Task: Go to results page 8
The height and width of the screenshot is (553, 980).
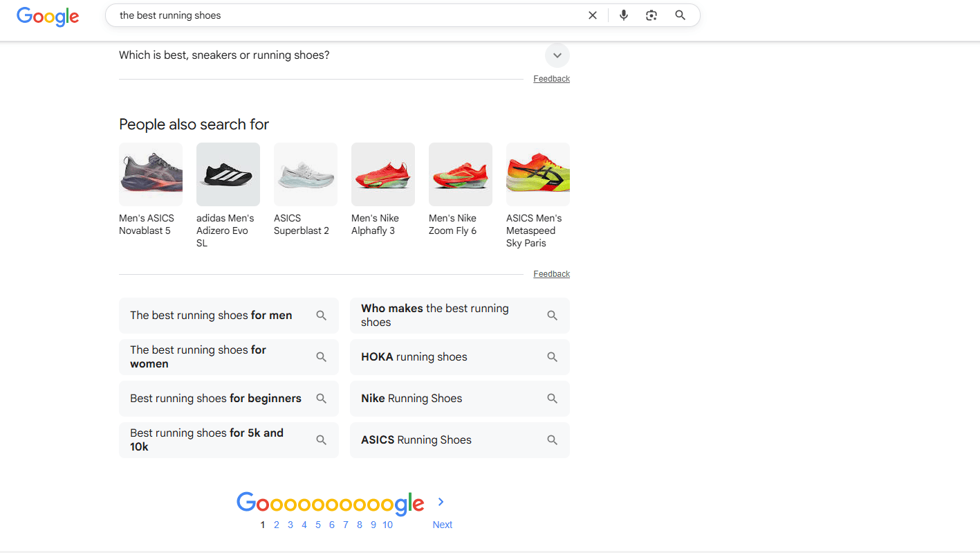Action: [x=360, y=525]
